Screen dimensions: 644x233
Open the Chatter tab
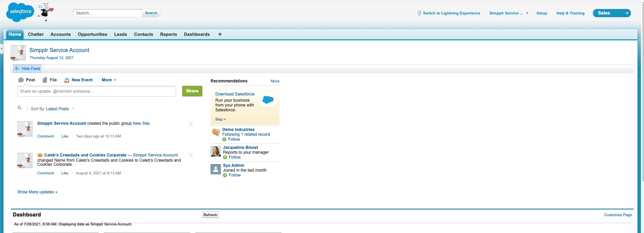pos(36,34)
